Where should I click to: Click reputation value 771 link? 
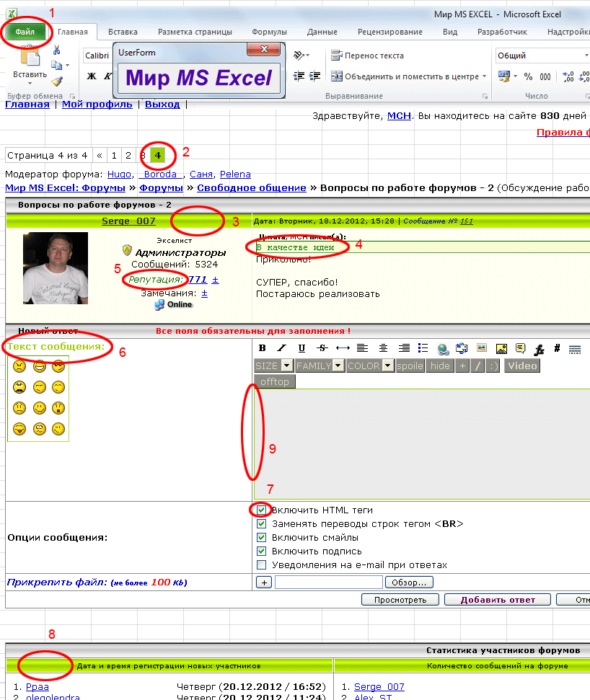pyautogui.click(x=198, y=280)
